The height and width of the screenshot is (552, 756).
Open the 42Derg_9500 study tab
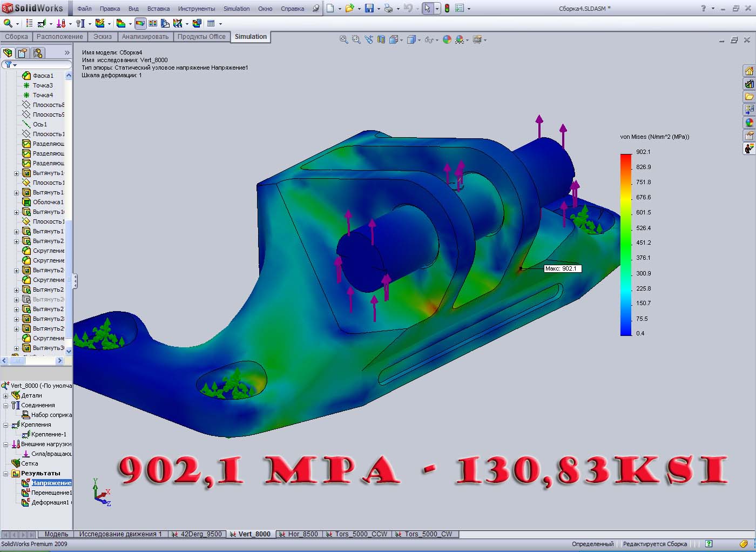(x=197, y=534)
